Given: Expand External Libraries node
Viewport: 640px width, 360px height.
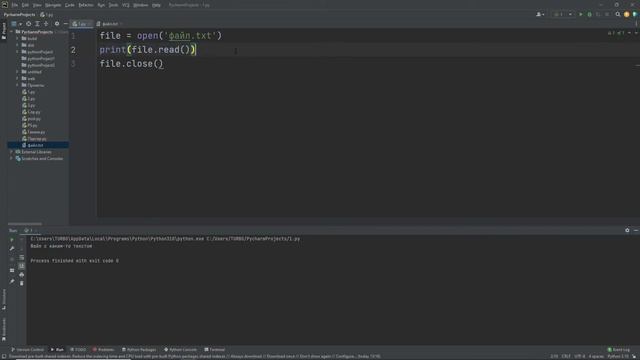Looking at the screenshot, I should tap(12, 152).
